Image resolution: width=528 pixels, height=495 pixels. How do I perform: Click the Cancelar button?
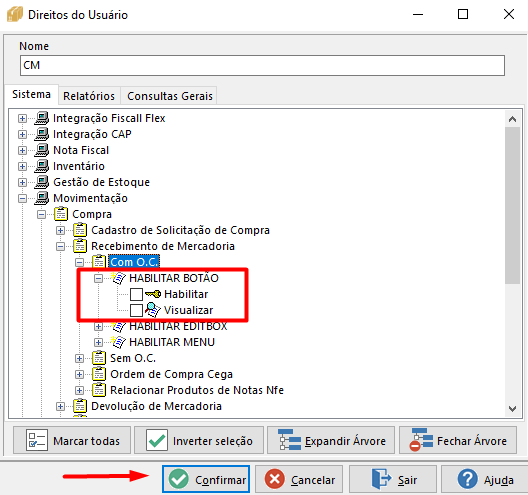tap(299, 479)
